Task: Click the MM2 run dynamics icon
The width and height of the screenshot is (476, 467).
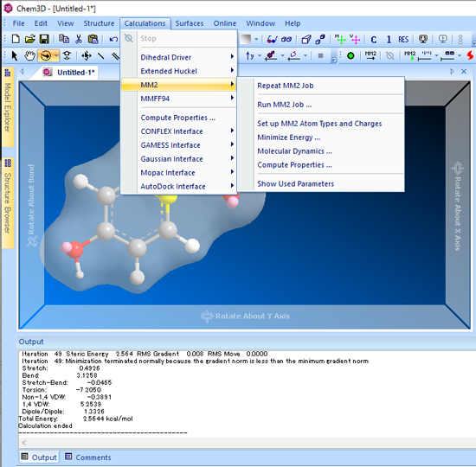Action: pos(409,55)
